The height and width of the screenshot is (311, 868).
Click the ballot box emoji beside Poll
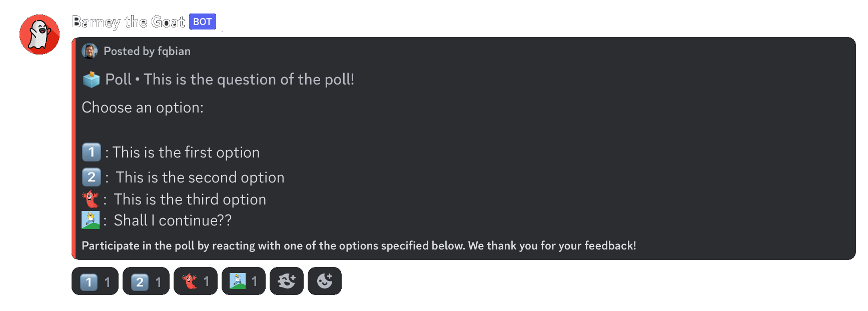[91, 79]
